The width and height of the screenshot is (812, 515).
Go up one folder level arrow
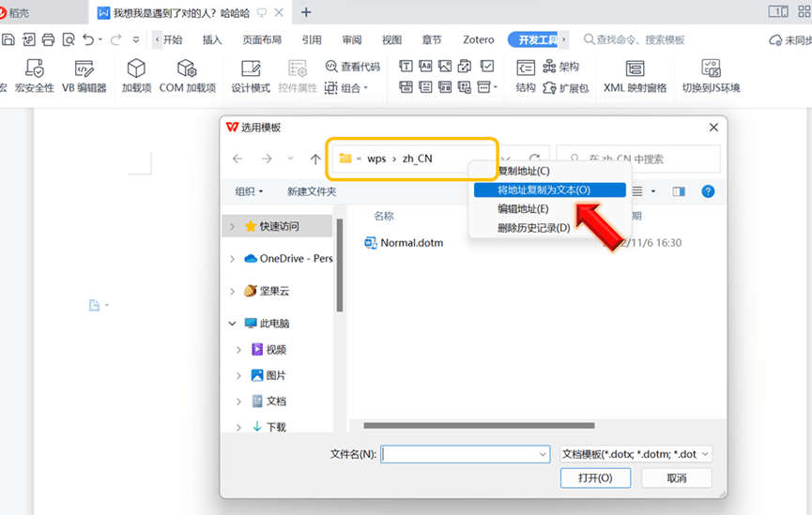click(x=315, y=159)
